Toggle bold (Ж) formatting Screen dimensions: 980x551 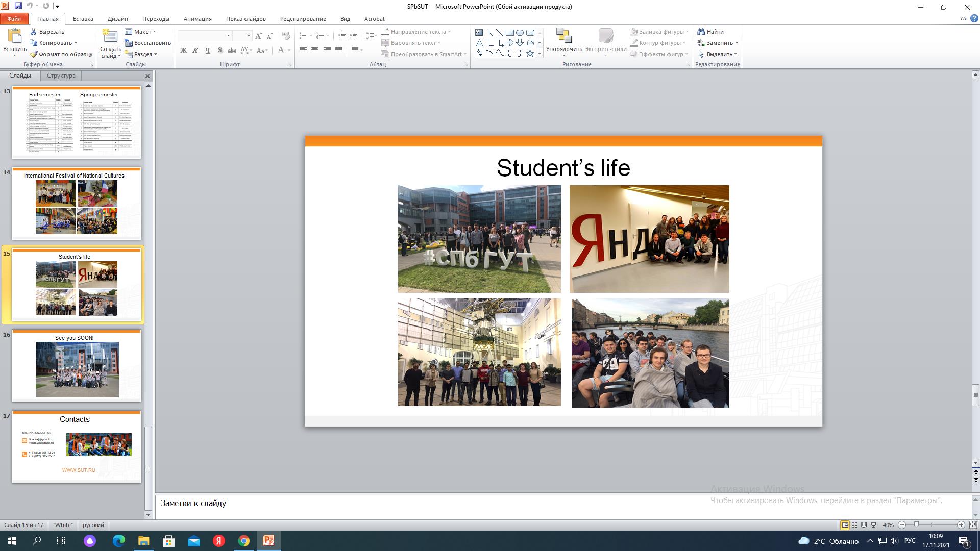(183, 51)
